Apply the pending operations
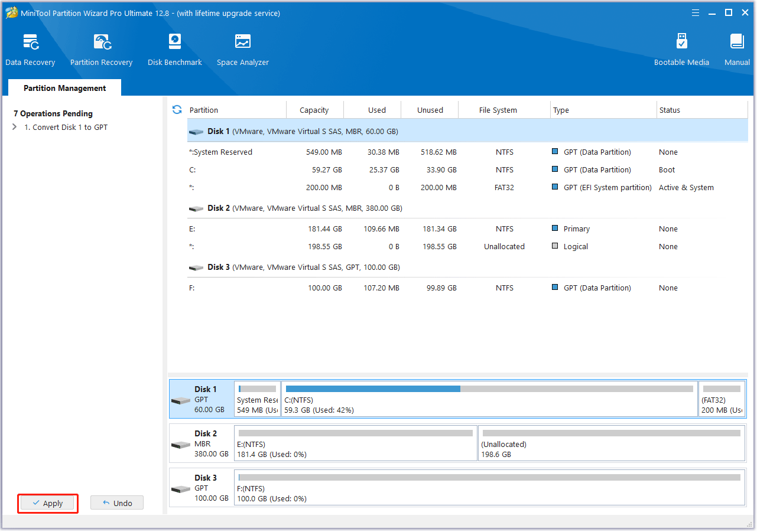The image size is (757, 532). pos(48,503)
